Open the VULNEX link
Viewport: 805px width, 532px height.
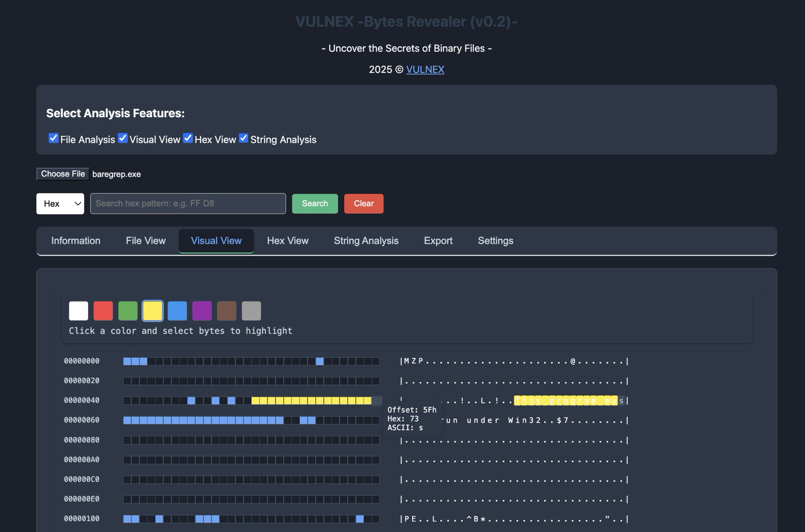[425, 70]
